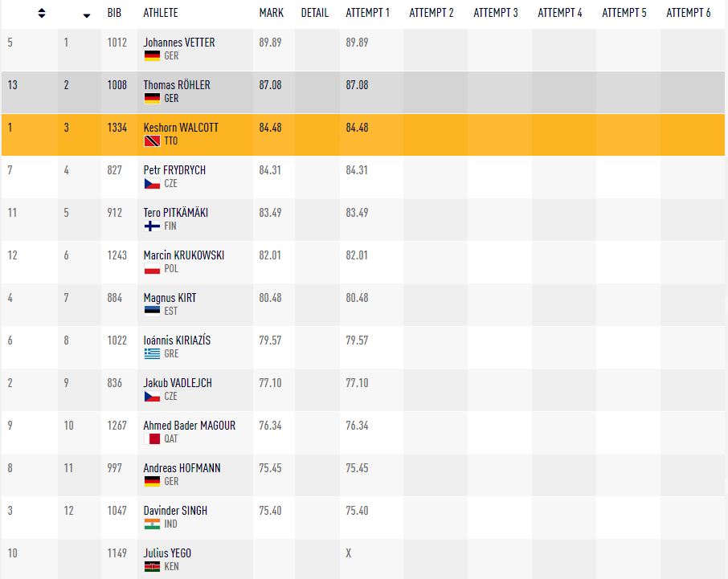The width and height of the screenshot is (728, 579).
Task: Select Petr Frydrych's 84.31 mark cell
Action: 270,170
